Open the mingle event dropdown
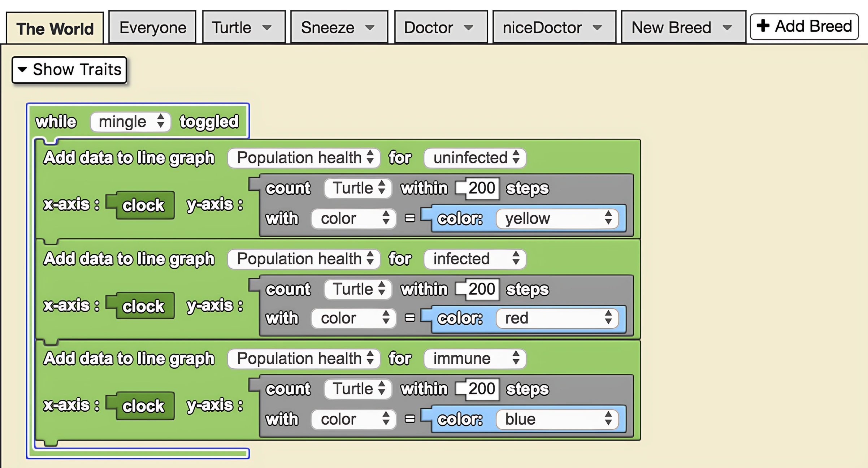Screen dimensions: 868x468 130,122
